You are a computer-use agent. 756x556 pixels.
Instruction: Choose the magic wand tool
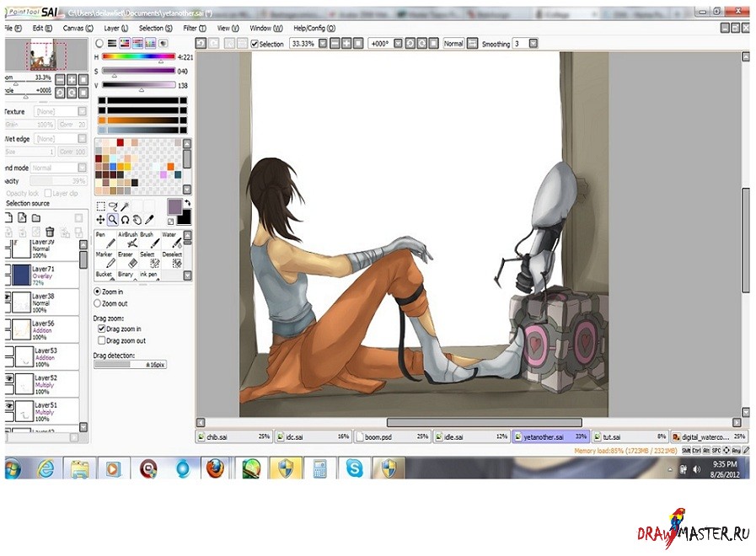tap(125, 206)
